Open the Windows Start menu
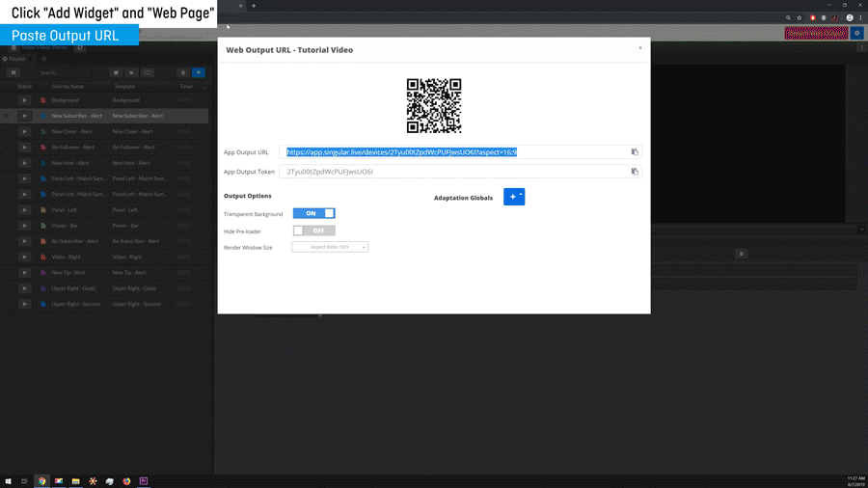The width and height of the screenshot is (868, 488). click(8, 481)
